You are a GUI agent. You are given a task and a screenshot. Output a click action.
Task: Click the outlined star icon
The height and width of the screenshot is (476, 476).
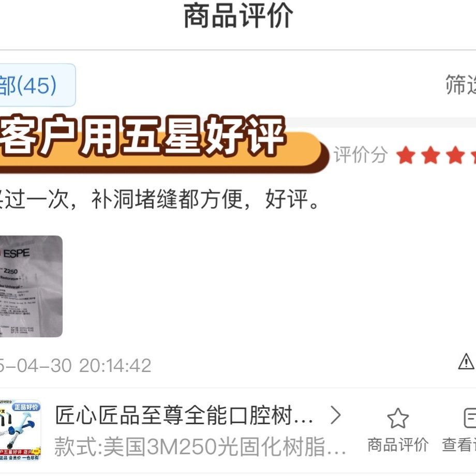[398, 419]
